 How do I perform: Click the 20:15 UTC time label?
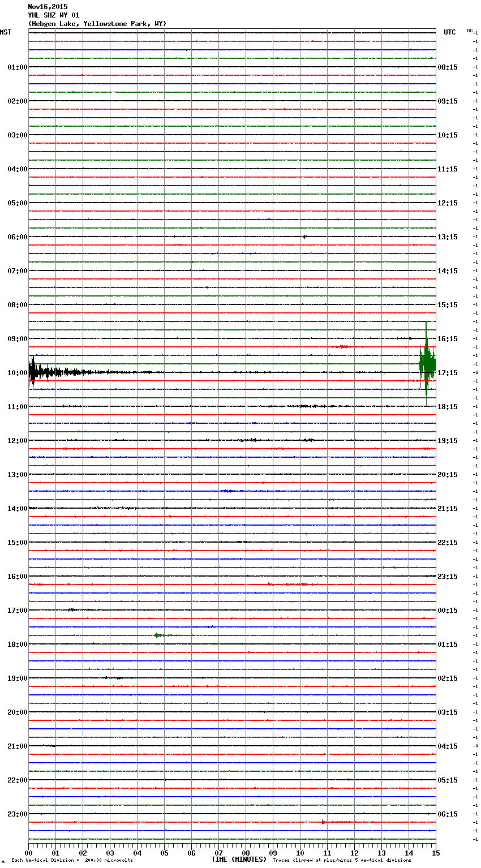coord(448,475)
